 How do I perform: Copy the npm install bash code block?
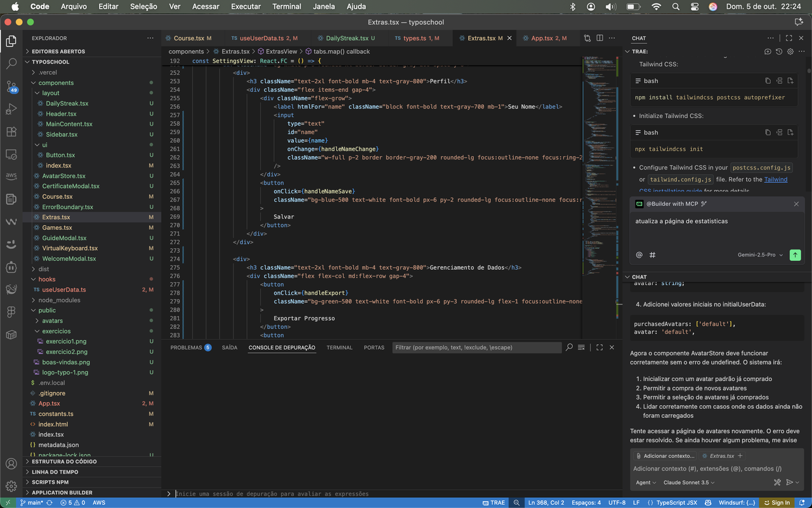click(768, 81)
